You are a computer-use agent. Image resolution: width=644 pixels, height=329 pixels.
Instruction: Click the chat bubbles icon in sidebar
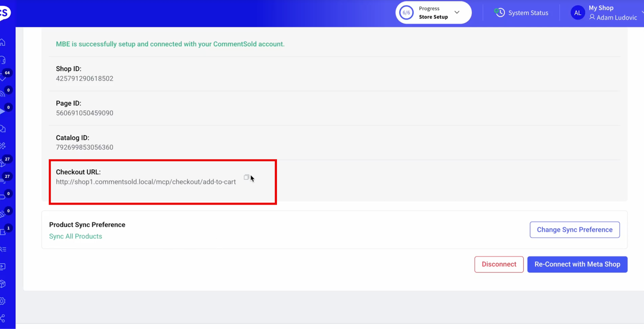click(x=3, y=129)
